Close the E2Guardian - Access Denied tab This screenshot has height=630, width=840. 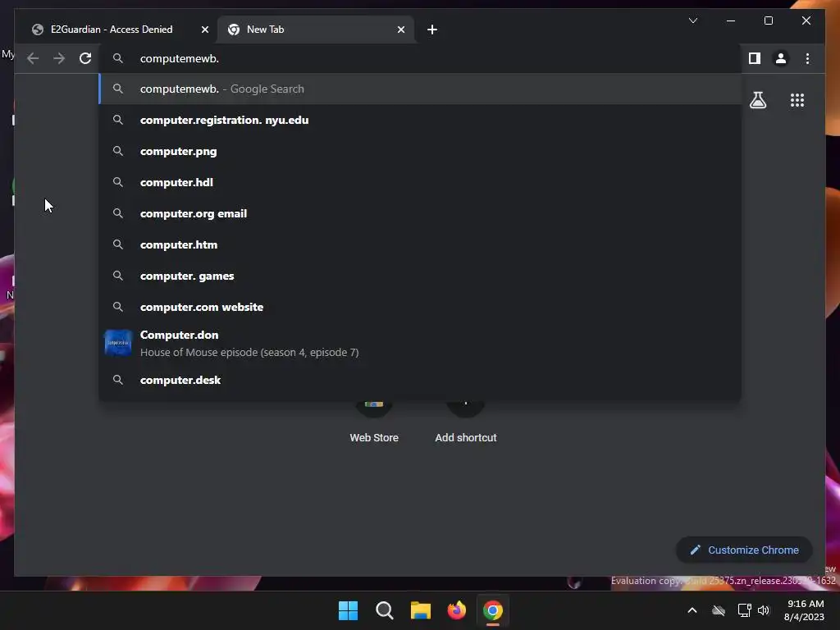tap(204, 30)
